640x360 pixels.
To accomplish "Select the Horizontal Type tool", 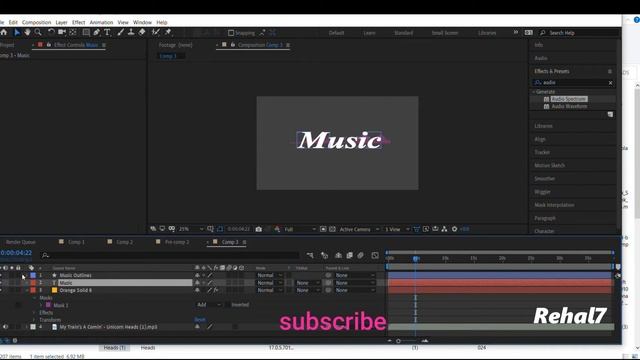I will tap(107, 32).
